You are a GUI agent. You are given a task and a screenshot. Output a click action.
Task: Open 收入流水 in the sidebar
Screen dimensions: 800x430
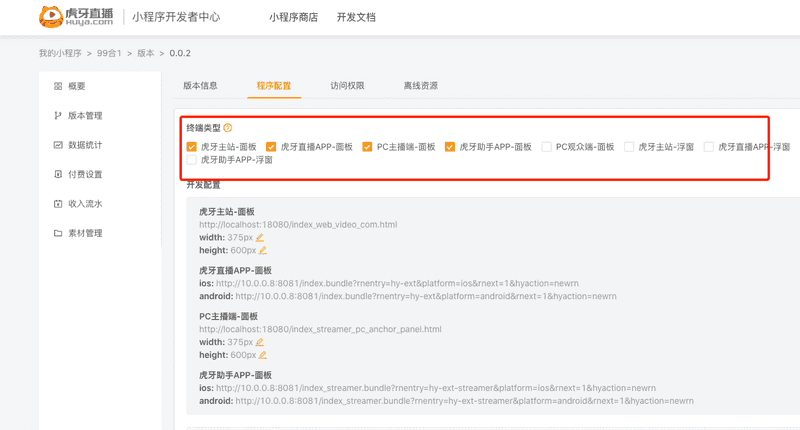(x=85, y=204)
